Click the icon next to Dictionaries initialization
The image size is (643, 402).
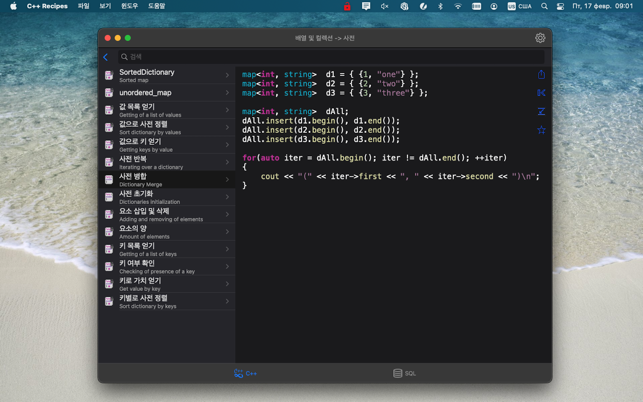109,197
